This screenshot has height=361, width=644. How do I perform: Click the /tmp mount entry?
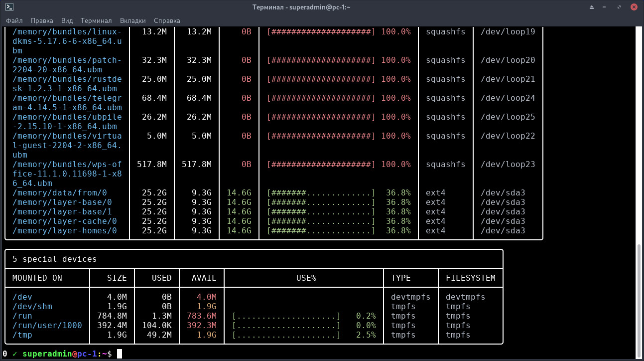22,335
